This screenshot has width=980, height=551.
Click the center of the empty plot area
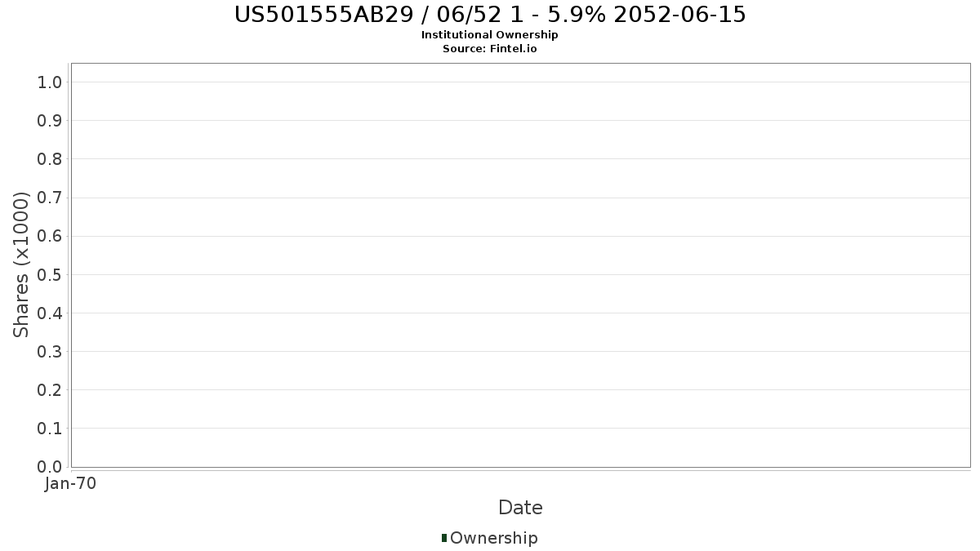520,265
